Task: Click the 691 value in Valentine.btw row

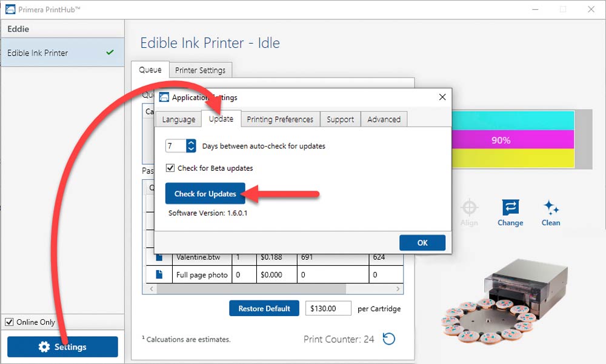Action: (307, 257)
